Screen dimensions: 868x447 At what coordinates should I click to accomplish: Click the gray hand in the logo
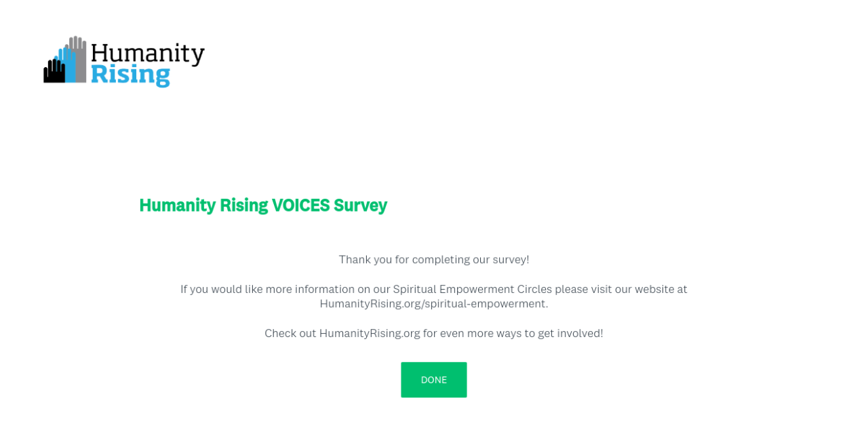tap(80, 58)
